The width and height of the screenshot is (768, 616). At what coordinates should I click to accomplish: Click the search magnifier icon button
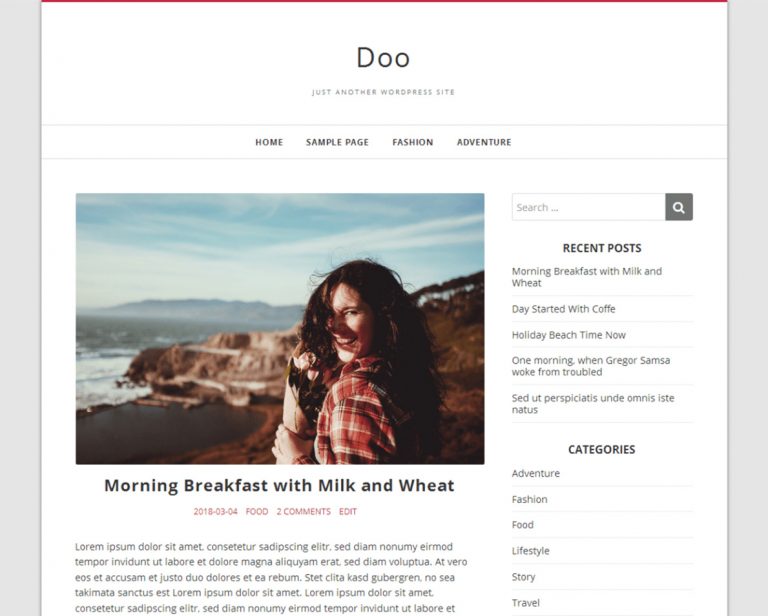(x=678, y=207)
